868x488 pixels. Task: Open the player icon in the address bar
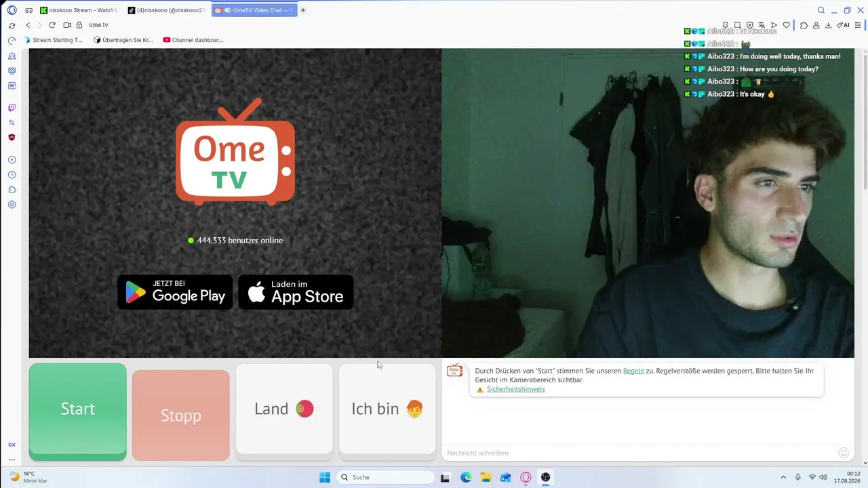[774, 25]
